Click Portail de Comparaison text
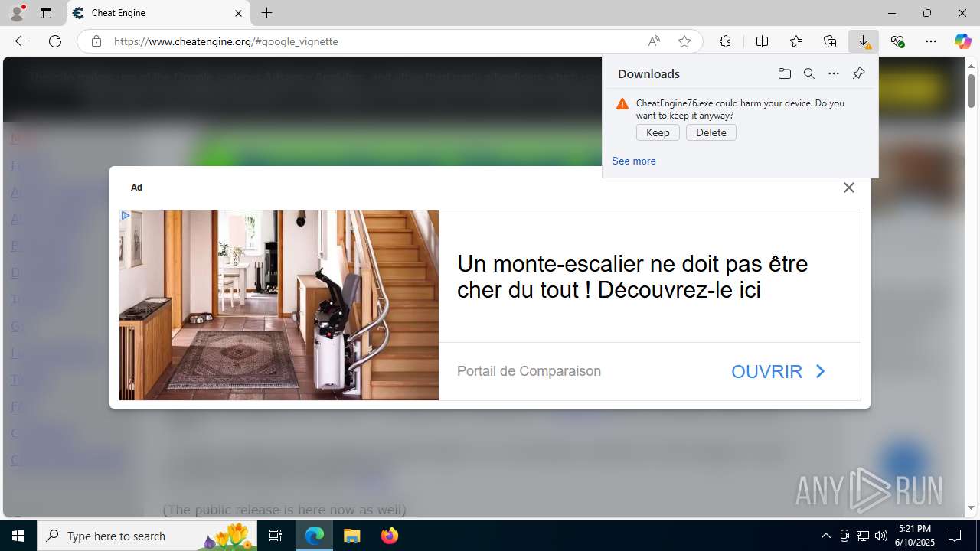Screen dimensions: 980x551 [529, 371]
